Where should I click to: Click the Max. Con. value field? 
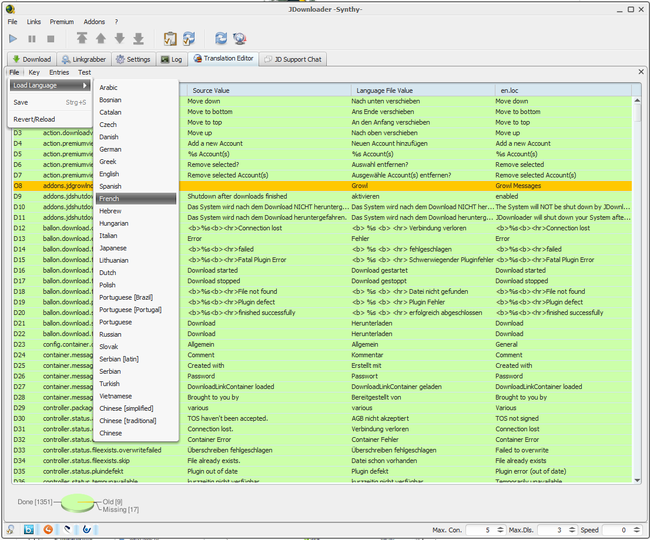[x=481, y=530]
